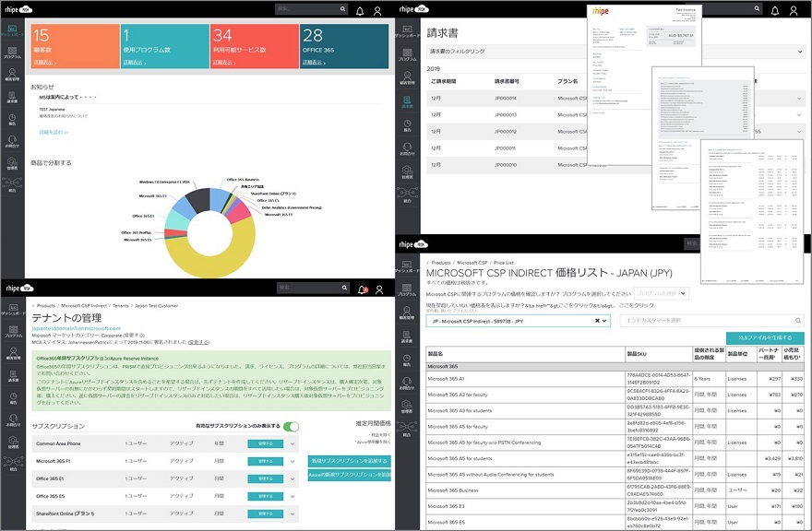
Task: Open Programs icon in dashboard window sidebar
Action: pyautogui.click(x=12, y=53)
